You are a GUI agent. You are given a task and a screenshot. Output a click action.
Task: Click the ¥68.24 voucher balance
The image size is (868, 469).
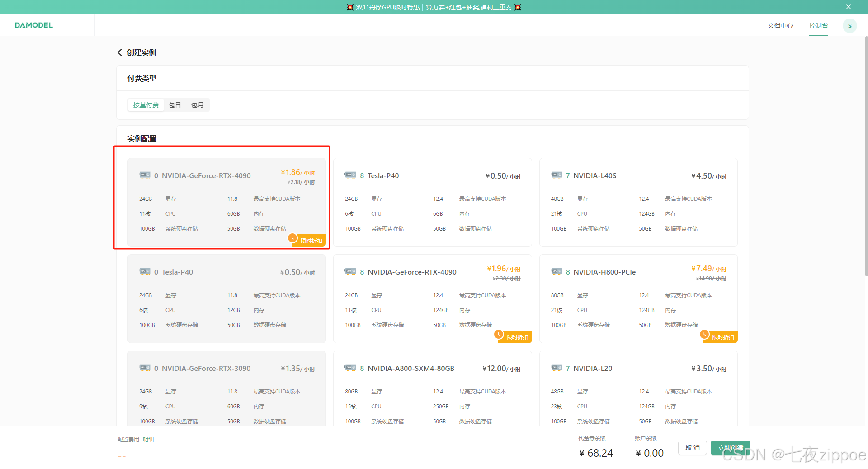[596, 453]
